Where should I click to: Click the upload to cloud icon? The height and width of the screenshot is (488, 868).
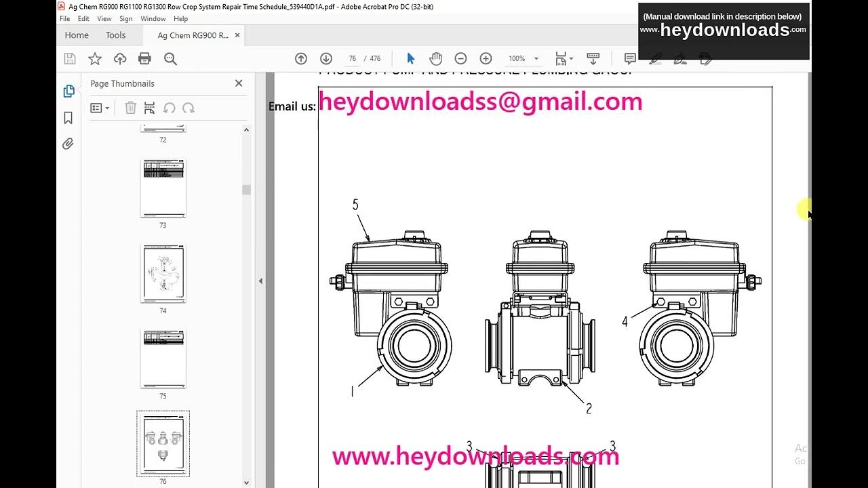coord(120,59)
